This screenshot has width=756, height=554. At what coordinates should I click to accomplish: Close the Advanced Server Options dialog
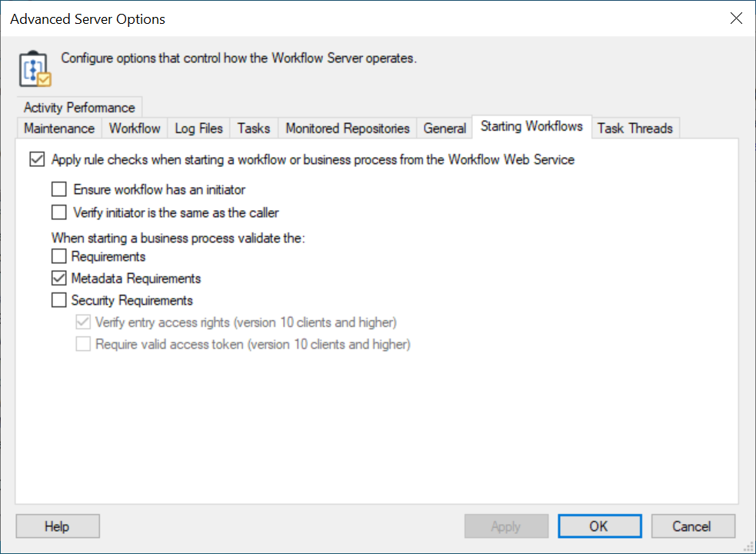(736, 19)
